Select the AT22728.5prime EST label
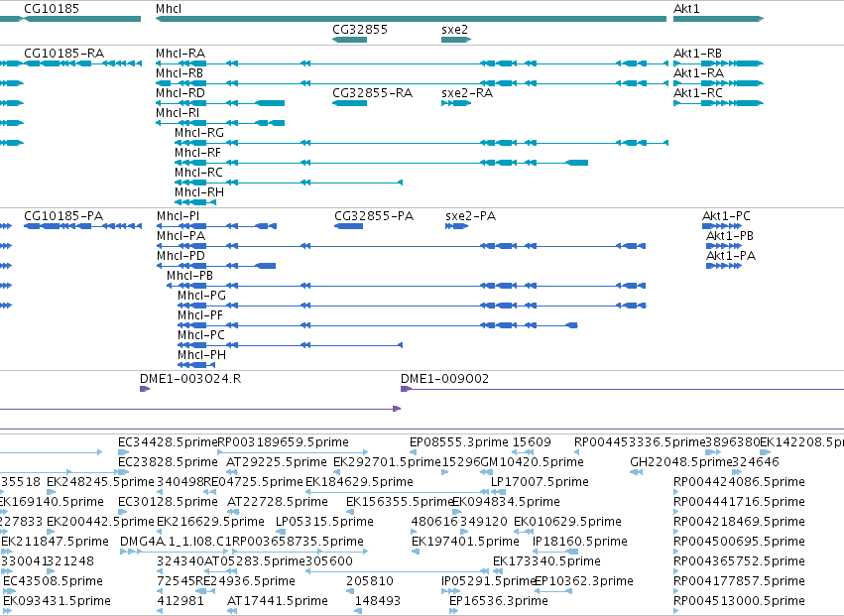 (278, 502)
